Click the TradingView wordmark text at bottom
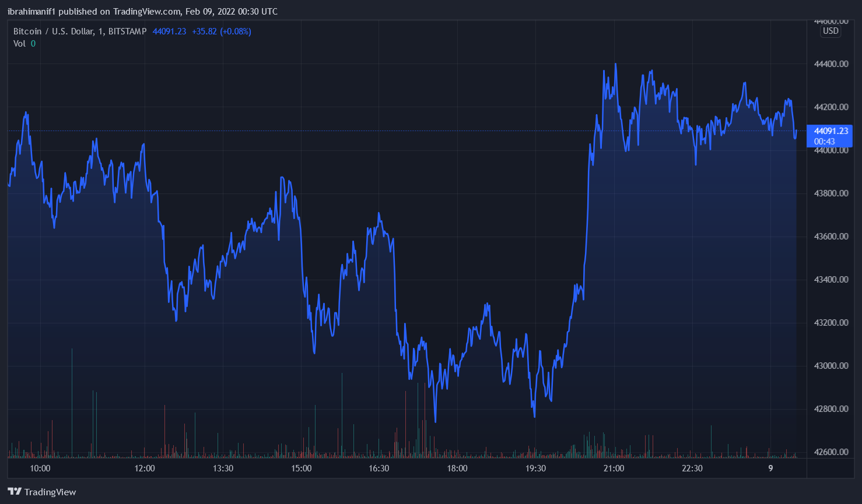Screen dimensions: 862x504 50,492
